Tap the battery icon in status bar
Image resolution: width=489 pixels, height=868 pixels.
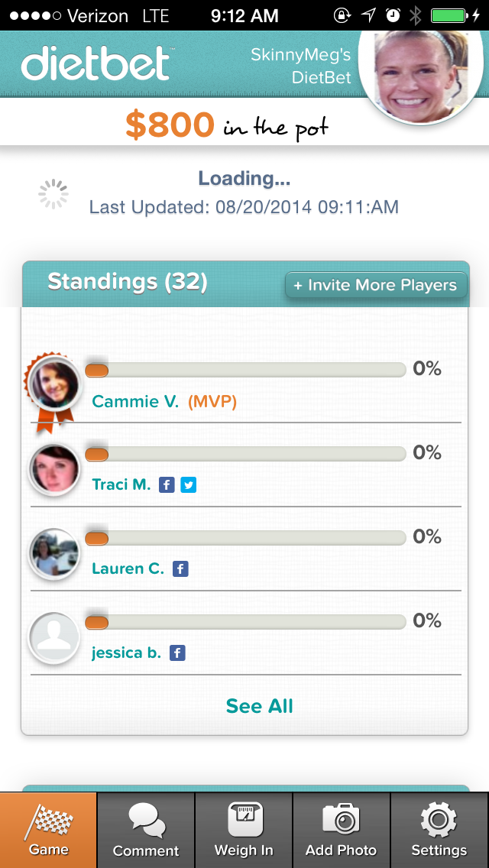[450, 15]
